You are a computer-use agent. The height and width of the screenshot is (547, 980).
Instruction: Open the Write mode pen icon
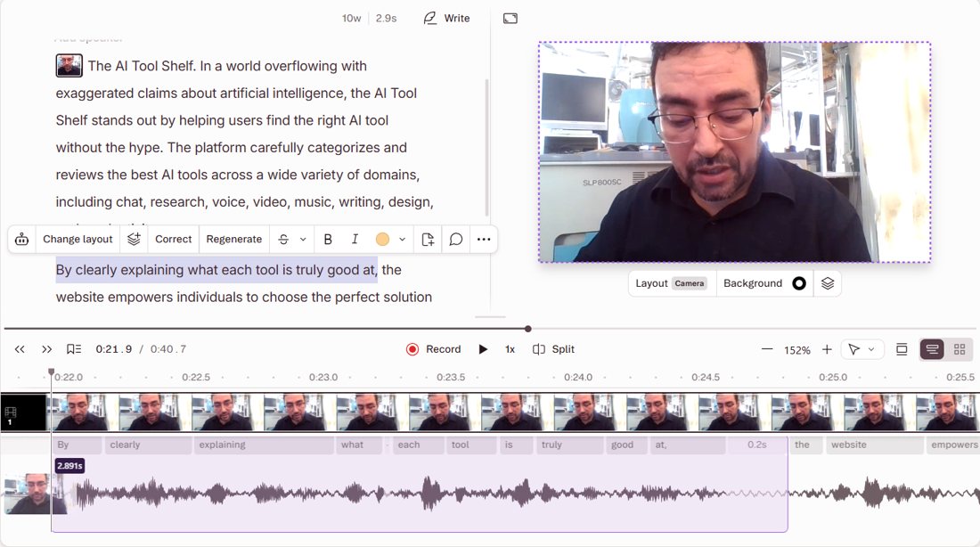pos(430,18)
